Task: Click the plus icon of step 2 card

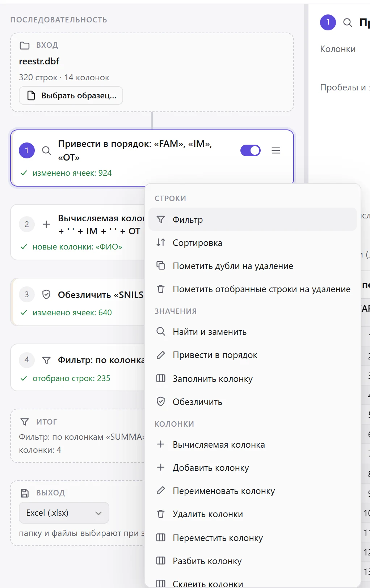Action: (x=46, y=224)
